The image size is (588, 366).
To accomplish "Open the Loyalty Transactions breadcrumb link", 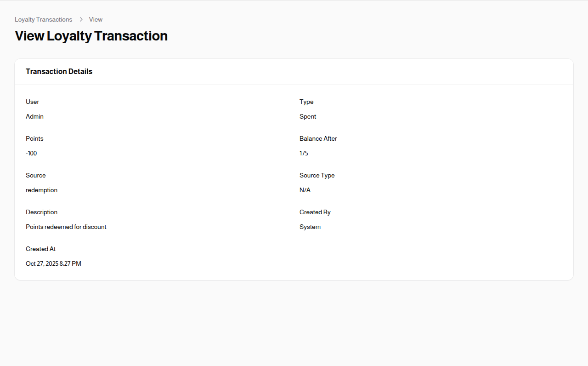I will tap(43, 19).
